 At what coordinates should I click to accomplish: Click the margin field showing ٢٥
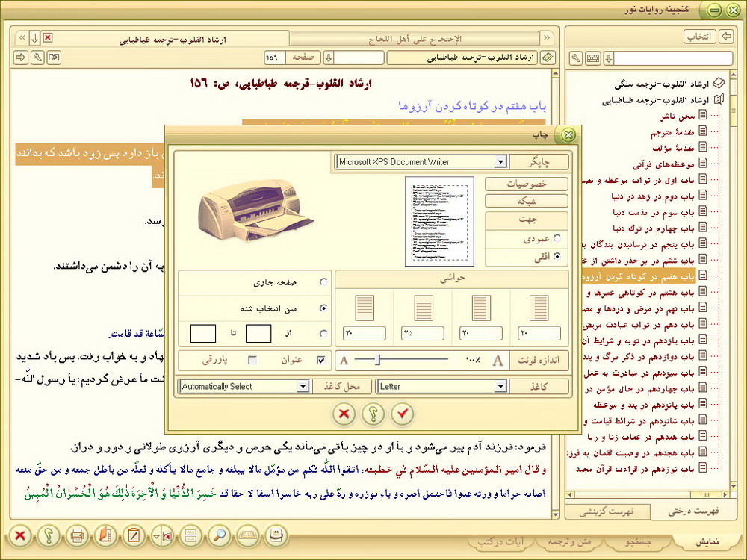(x=423, y=333)
